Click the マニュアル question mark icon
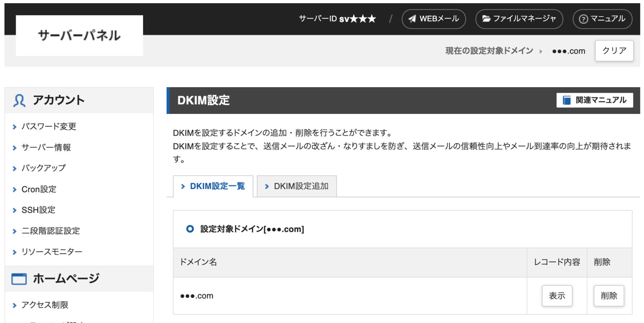This screenshot has height=323, width=644. 584,19
